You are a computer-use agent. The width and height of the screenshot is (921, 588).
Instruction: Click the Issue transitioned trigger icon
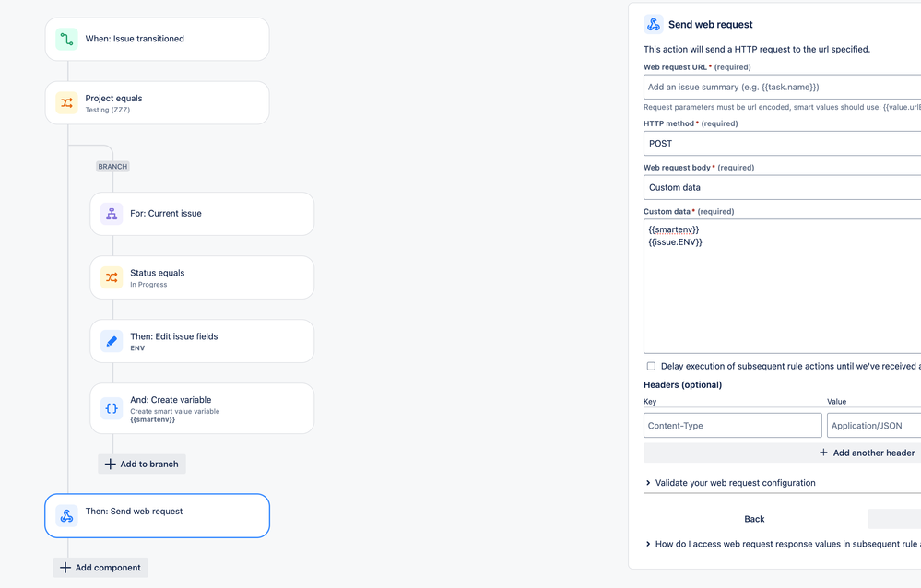65,39
